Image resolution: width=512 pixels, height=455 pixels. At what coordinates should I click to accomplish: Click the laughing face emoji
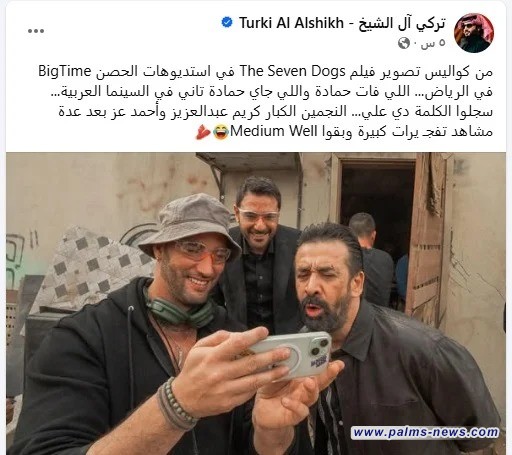[x=221, y=132]
